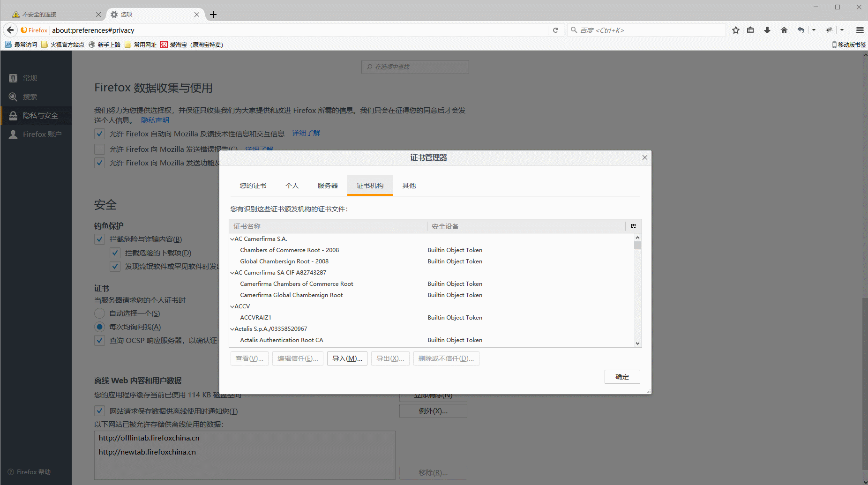Screen dimensions: 868x485
Task: Toggle 查询 OCSP 响应服务器 checkbox
Action: point(99,340)
